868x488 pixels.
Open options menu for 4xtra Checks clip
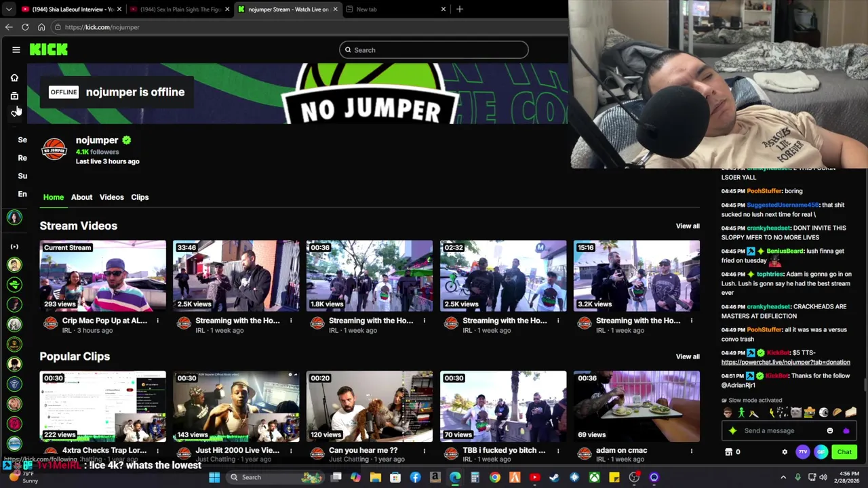pos(157,451)
